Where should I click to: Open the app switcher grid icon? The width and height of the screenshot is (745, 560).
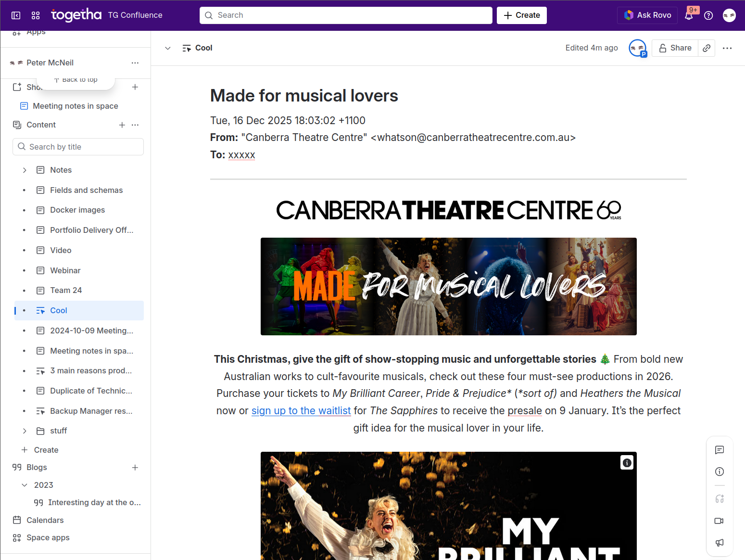point(36,15)
